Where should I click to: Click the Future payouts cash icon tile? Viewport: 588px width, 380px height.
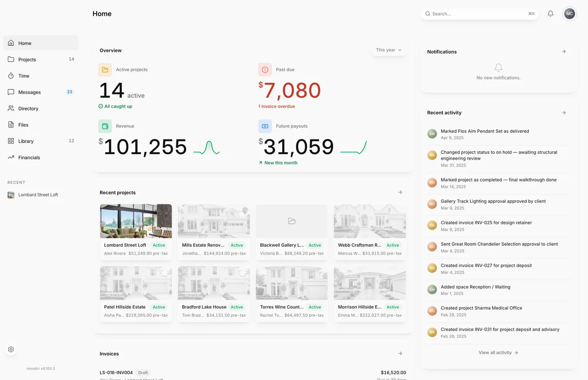[265, 126]
